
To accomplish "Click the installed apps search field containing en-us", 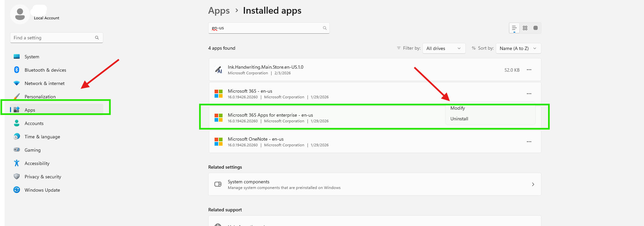I will [269, 28].
